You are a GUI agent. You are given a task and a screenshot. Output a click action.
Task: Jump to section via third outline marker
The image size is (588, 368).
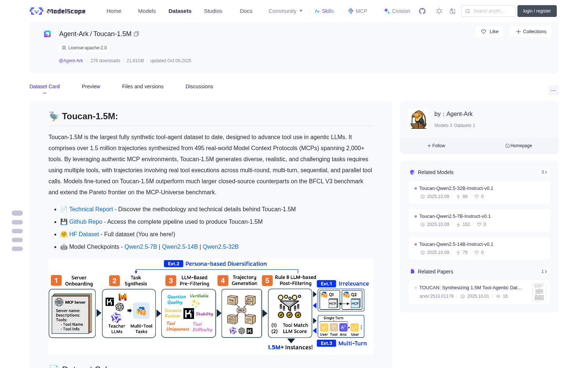tap(17, 231)
